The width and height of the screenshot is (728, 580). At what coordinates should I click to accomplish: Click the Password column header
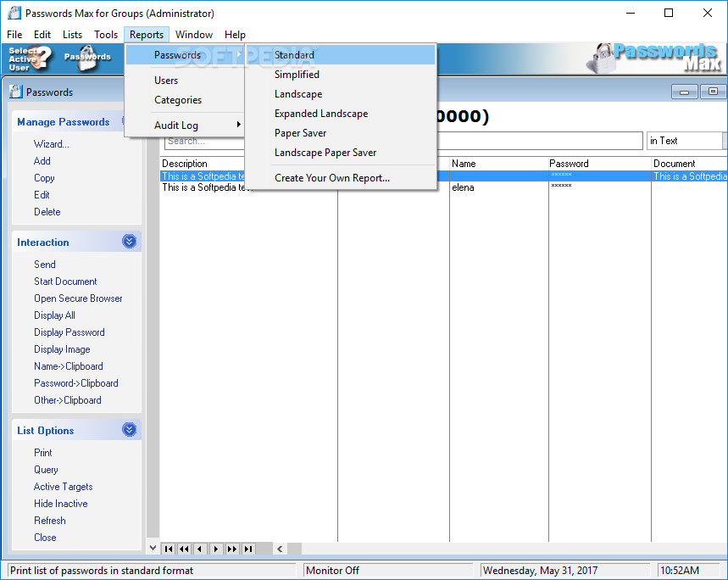(599, 164)
